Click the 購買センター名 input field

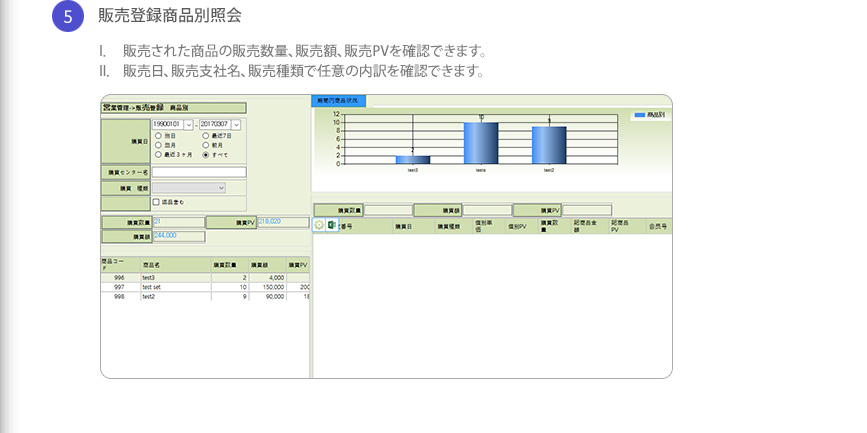(198, 172)
